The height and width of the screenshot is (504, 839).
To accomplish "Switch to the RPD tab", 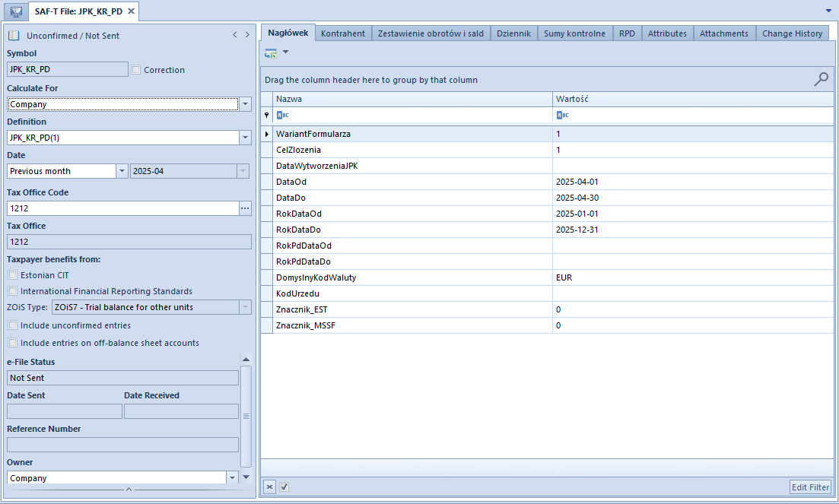I will (x=627, y=33).
